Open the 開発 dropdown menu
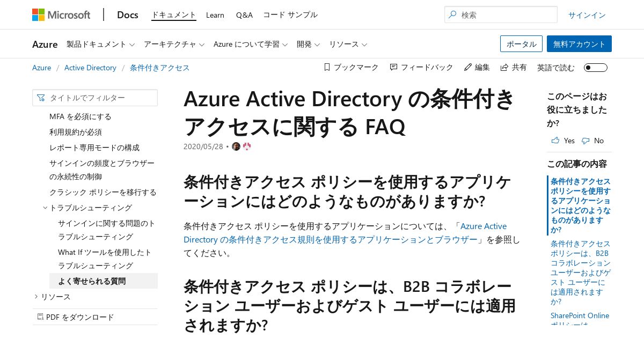Viewport: 644px width, 338px height. point(309,45)
